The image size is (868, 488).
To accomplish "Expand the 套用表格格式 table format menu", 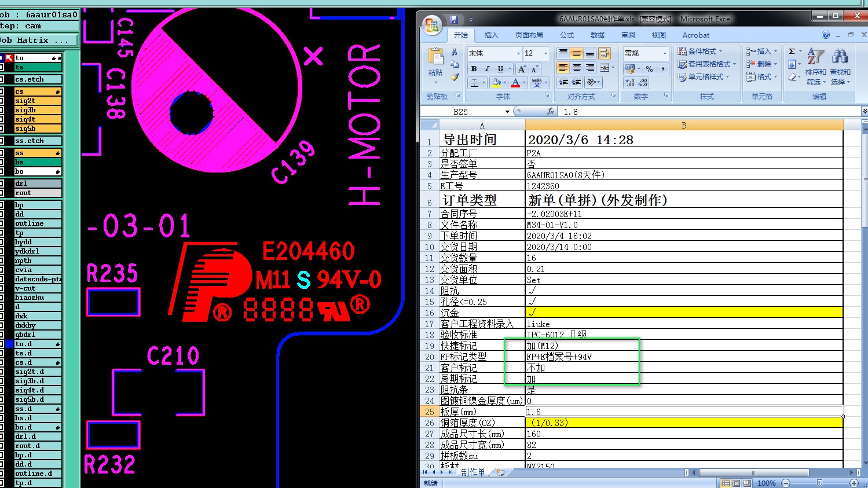I will coord(707,64).
